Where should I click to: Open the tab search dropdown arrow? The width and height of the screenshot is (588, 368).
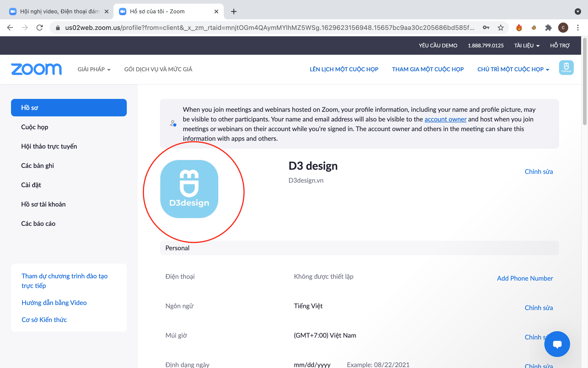pos(578,11)
